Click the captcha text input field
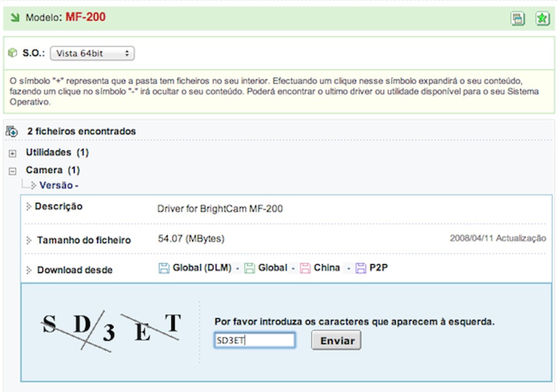Screen dimensions: 559x392 [x=255, y=340]
